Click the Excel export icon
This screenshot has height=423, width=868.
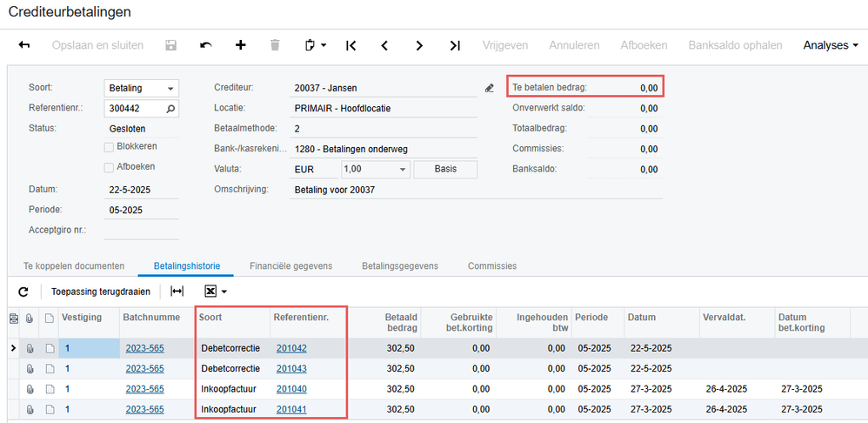click(210, 292)
